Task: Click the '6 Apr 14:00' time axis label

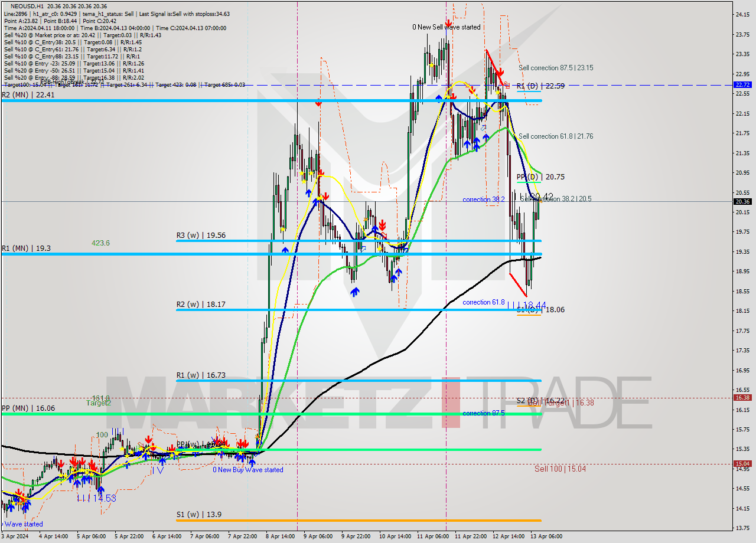Action: point(167,537)
